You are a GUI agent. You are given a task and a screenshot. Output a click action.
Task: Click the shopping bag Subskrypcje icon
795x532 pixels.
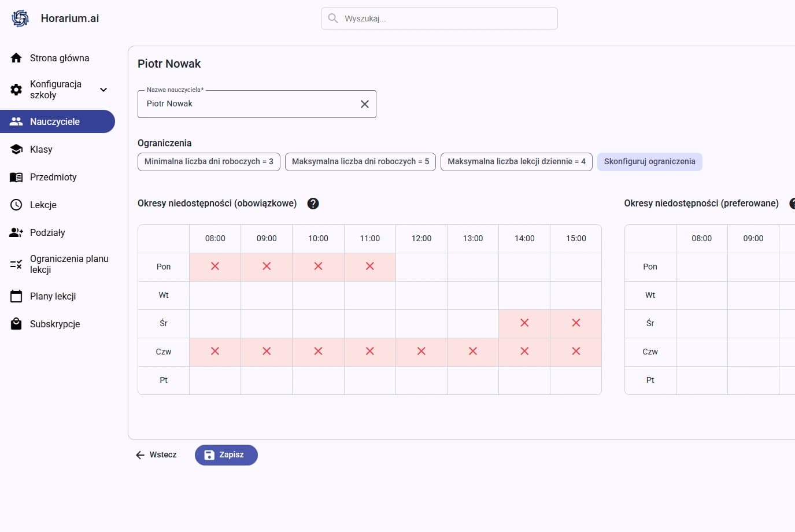point(16,324)
